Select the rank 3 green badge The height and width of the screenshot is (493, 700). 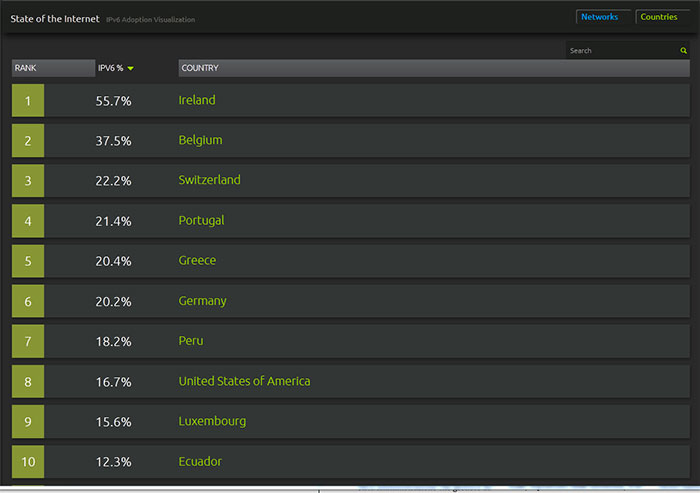click(x=28, y=180)
